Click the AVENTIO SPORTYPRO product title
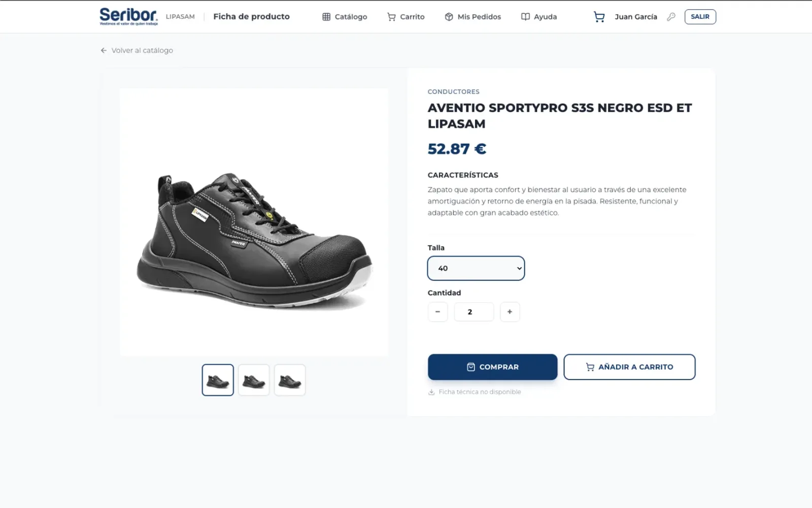The height and width of the screenshot is (508, 812). pyautogui.click(x=560, y=115)
